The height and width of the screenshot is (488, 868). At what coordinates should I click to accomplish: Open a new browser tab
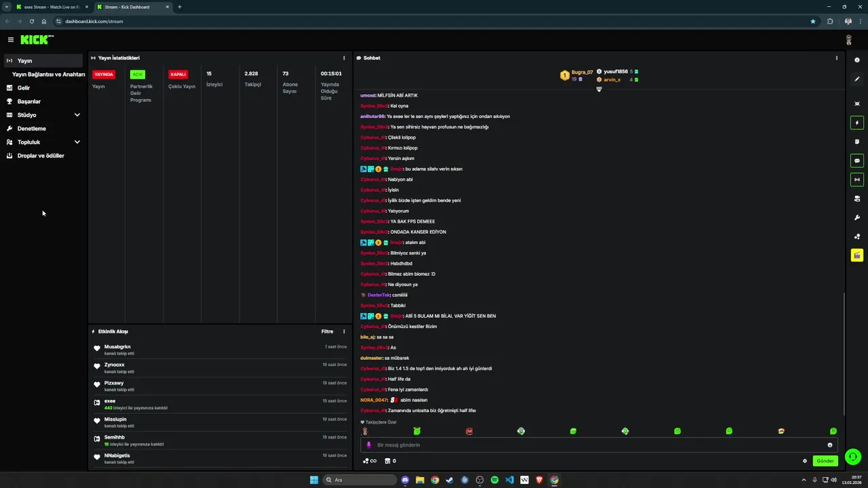coord(180,7)
